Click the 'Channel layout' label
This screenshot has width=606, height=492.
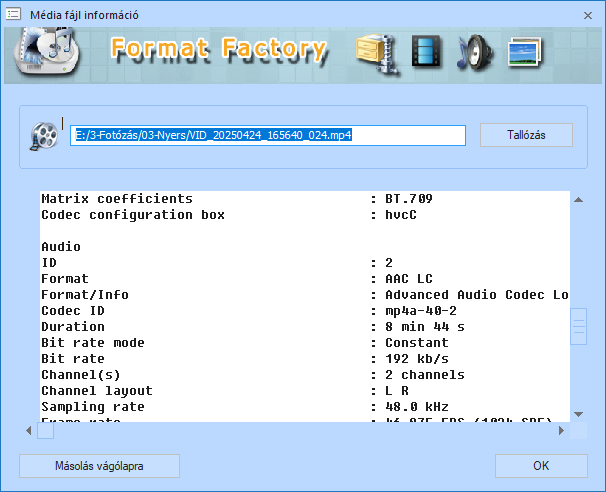(x=97, y=390)
